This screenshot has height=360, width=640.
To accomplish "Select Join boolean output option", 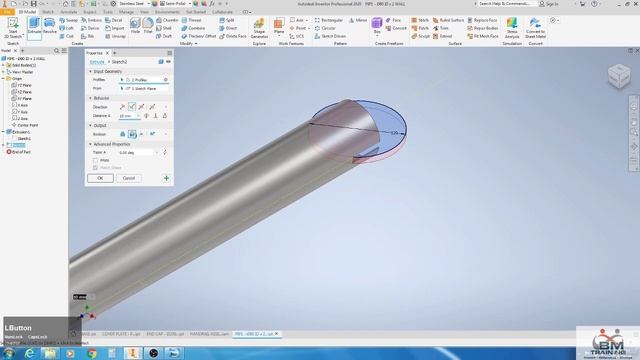I will (122, 134).
